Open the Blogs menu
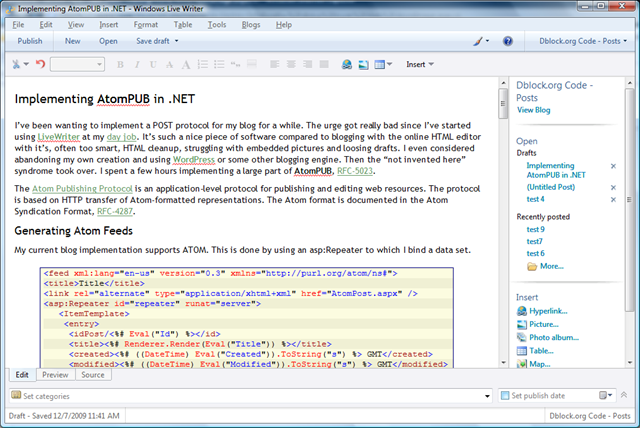Screen dimensions: 640x428 251,25
